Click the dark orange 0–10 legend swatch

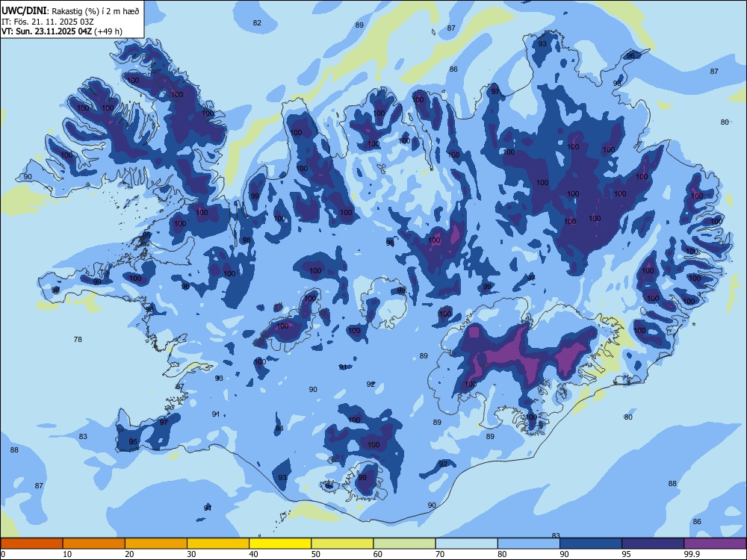tap(31, 544)
